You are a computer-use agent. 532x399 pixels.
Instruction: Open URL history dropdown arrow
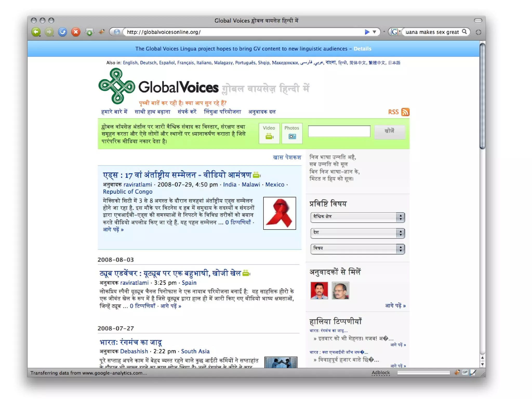coord(374,32)
